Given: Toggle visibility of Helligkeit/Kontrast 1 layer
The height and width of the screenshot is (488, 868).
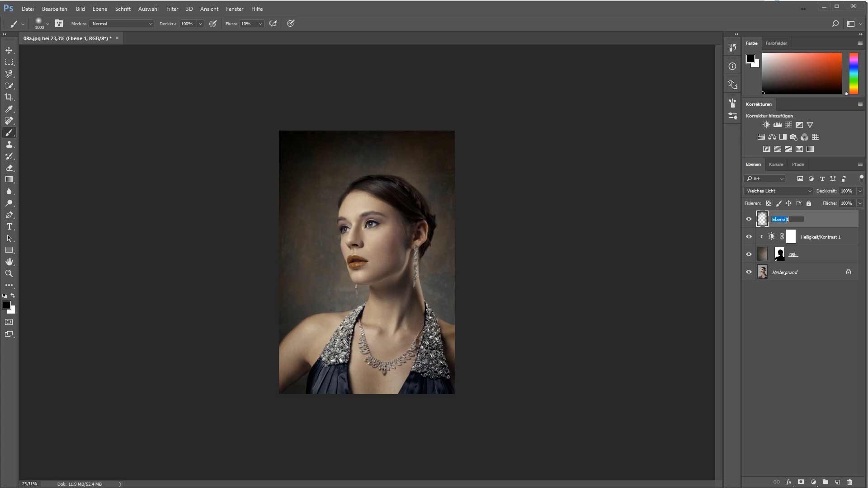Looking at the screenshot, I should (749, 237).
